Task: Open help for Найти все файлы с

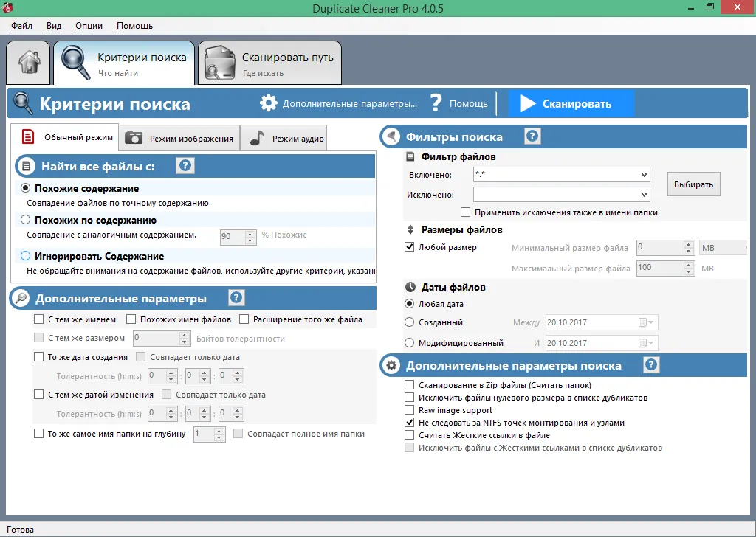Action: 185,166
